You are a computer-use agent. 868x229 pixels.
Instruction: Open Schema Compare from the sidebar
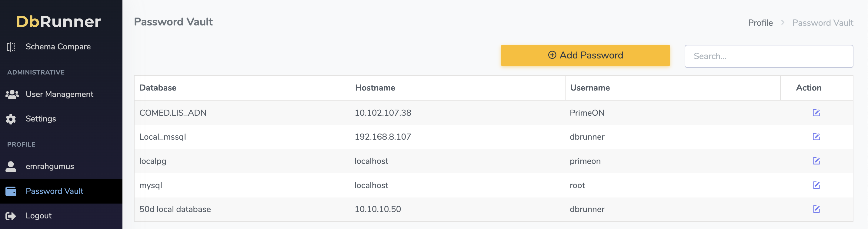point(58,47)
